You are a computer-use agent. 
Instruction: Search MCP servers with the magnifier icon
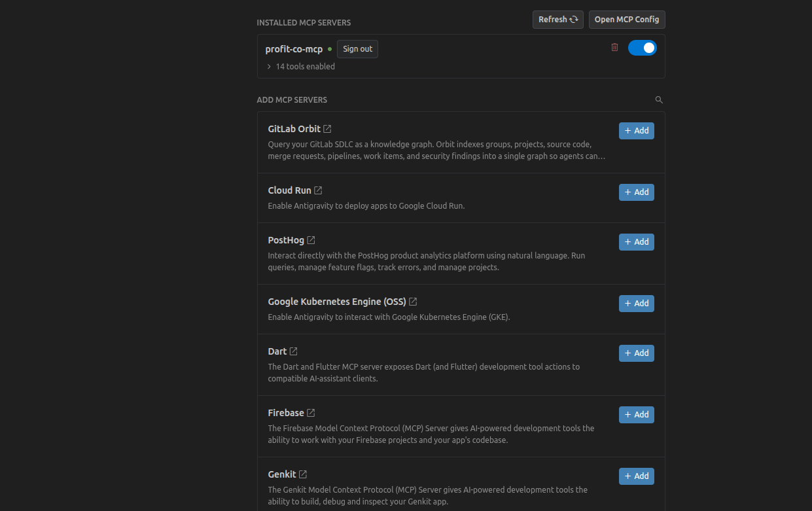[659, 100]
